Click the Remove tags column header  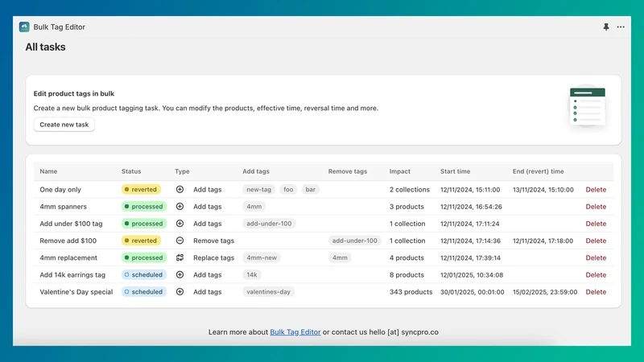pos(348,171)
